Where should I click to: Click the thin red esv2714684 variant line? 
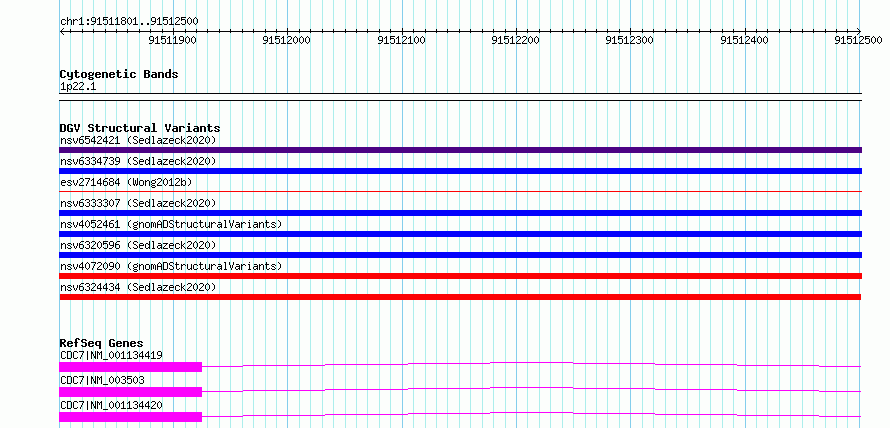coord(460,192)
